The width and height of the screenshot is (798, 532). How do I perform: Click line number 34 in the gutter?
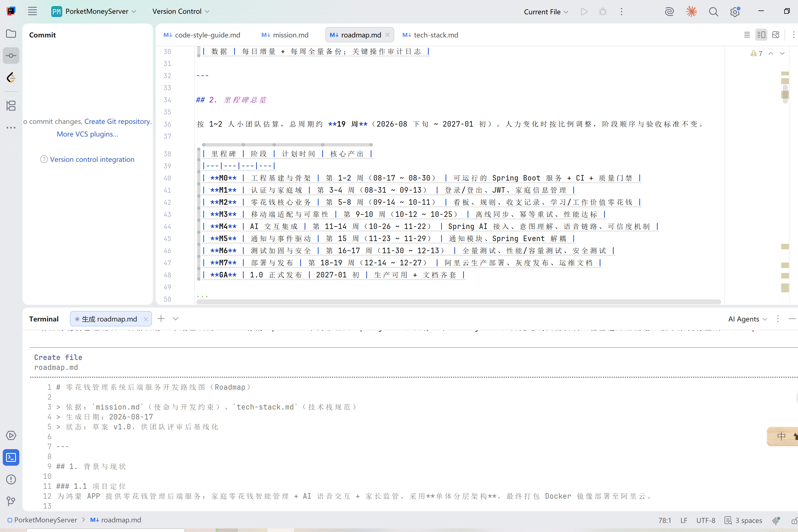(167, 100)
